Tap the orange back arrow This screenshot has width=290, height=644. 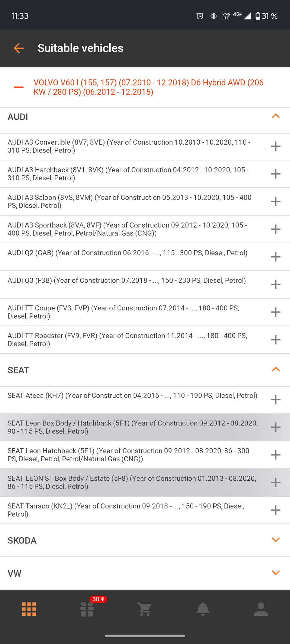[x=19, y=48]
